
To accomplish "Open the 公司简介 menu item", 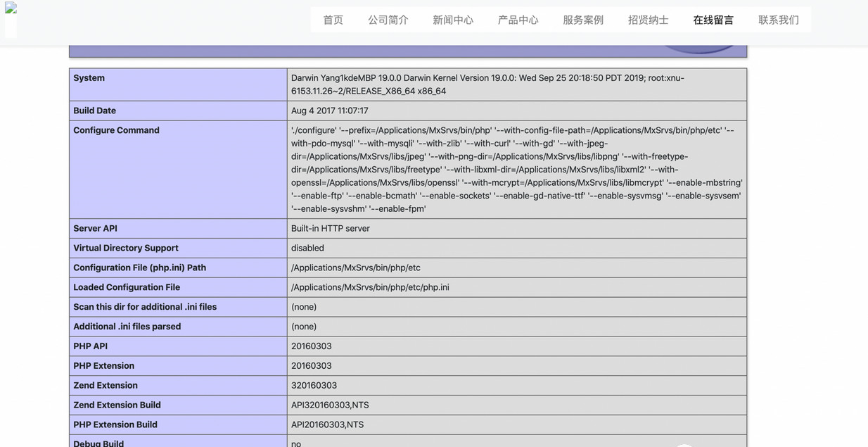I will (x=388, y=20).
